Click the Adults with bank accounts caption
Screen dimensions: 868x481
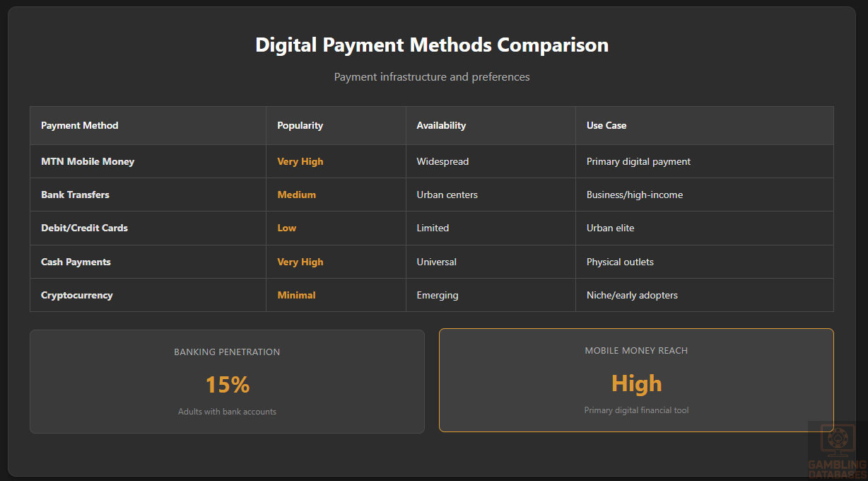click(x=227, y=412)
